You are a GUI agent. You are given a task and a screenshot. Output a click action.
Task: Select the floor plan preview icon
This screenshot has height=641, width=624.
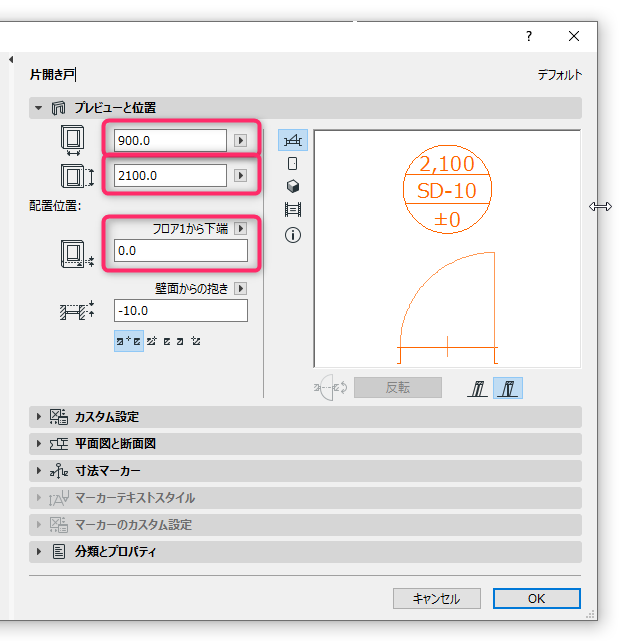tap(293, 140)
